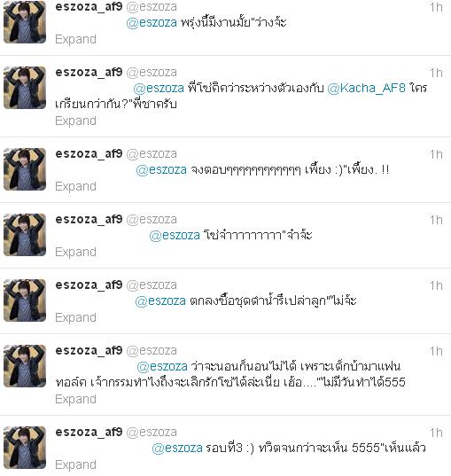Expand the tweet ending with 555
The width and height of the screenshot is (451, 476).
pyautogui.click(x=75, y=399)
